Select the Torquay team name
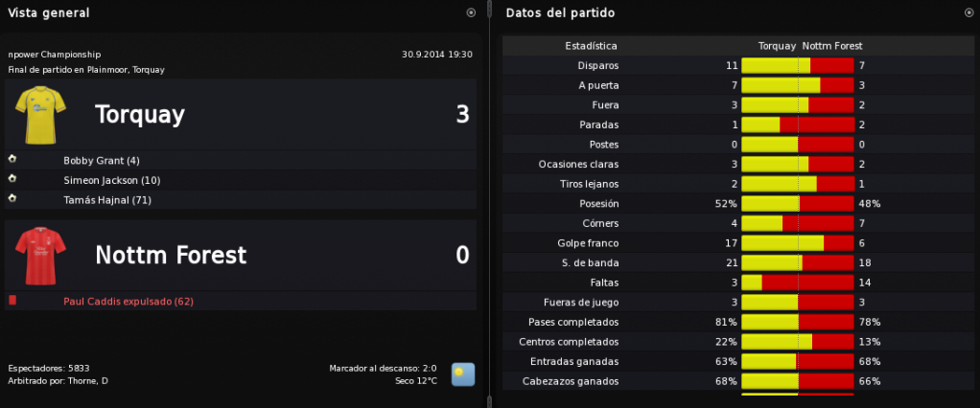 (139, 115)
